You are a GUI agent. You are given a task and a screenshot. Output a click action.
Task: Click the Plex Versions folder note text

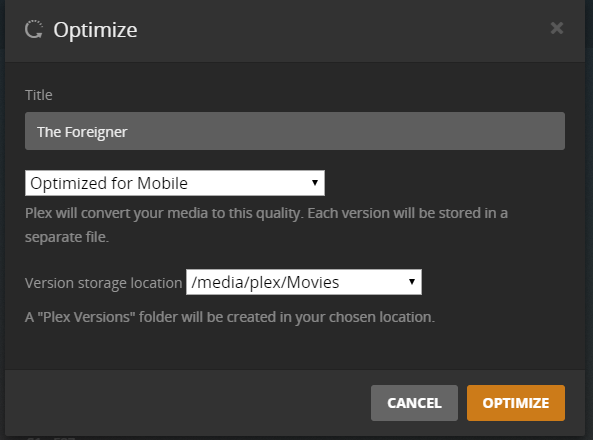pyautogui.click(x=230, y=317)
